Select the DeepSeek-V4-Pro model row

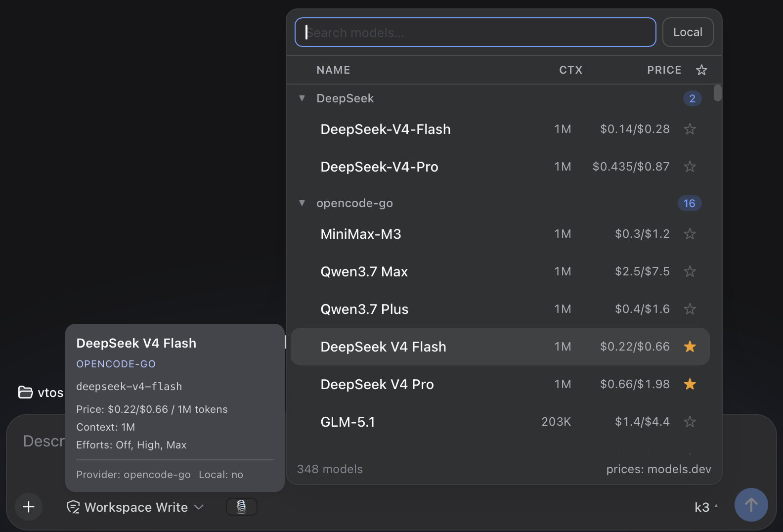click(x=500, y=167)
